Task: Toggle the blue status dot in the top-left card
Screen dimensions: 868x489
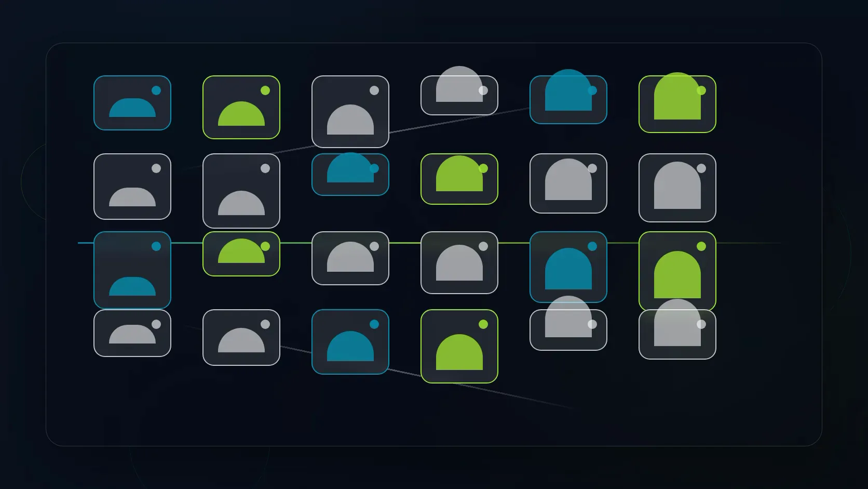Action: click(156, 90)
